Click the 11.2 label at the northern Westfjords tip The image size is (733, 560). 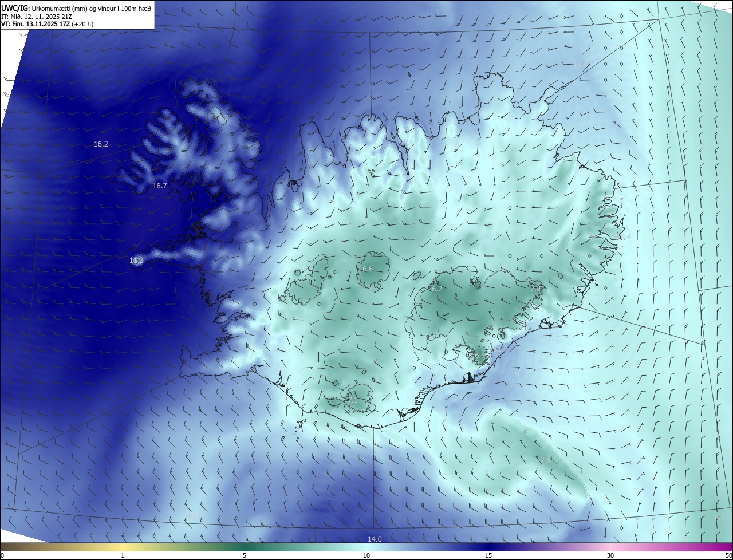[x=220, y=117]
